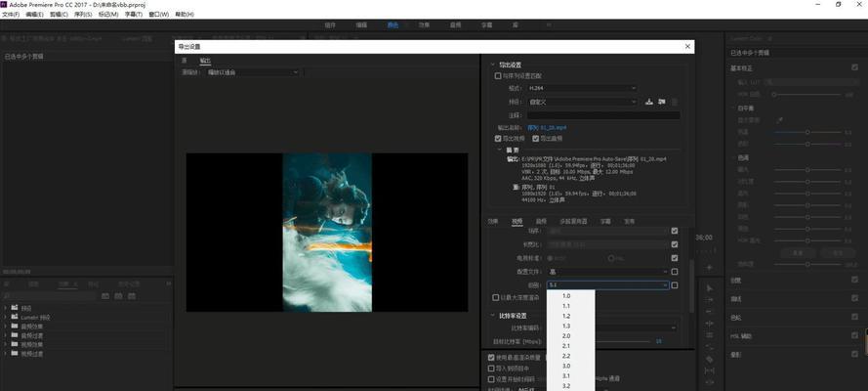Enable the Match Sequence Settings checkbox

pos(498,76)
